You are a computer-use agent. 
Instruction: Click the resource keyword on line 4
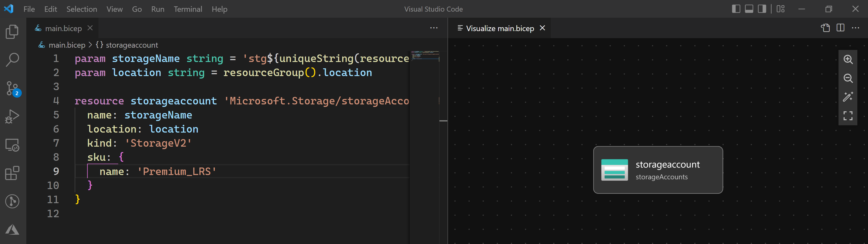pos(99,101)
